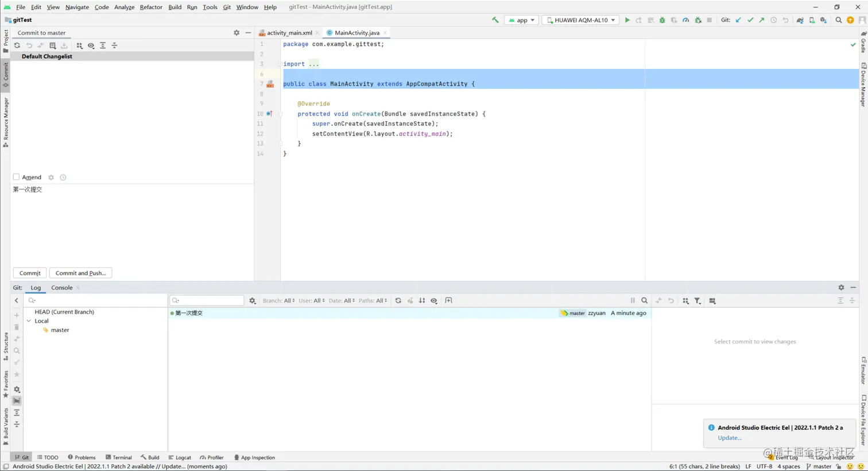Open the Analyze menu
The width and height of the screenshot is (868, 471).
point(124,7)
